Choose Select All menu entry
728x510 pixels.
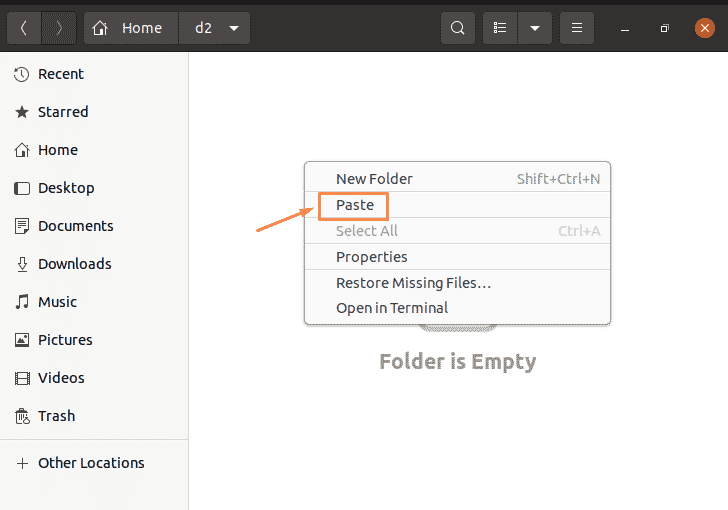tap(457, 231)
